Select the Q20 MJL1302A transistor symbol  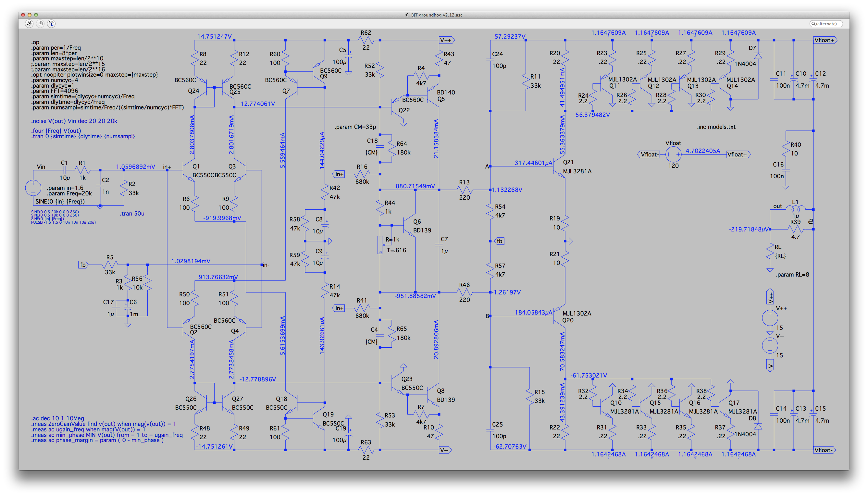(x=559, y=316)
